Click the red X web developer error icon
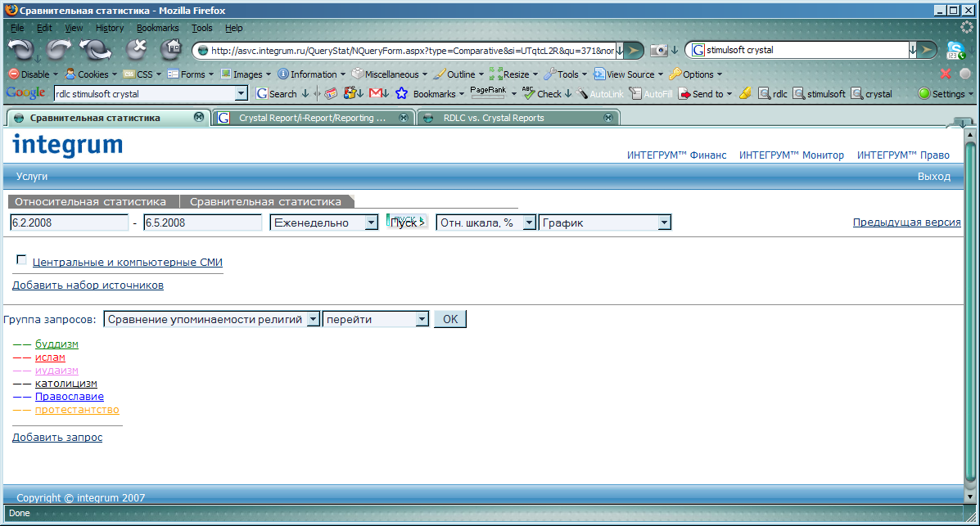This screenshot has height=526, width=980. pyautogui.click(x=946, y=74)
